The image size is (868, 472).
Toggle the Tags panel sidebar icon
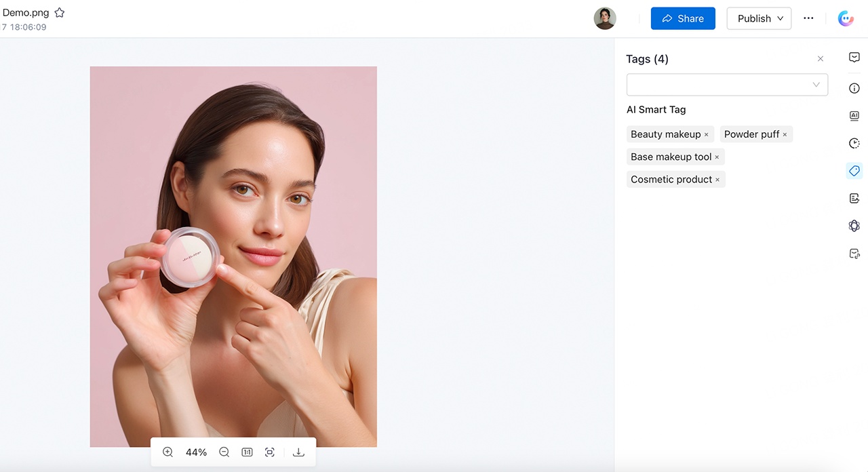(854, 171)
